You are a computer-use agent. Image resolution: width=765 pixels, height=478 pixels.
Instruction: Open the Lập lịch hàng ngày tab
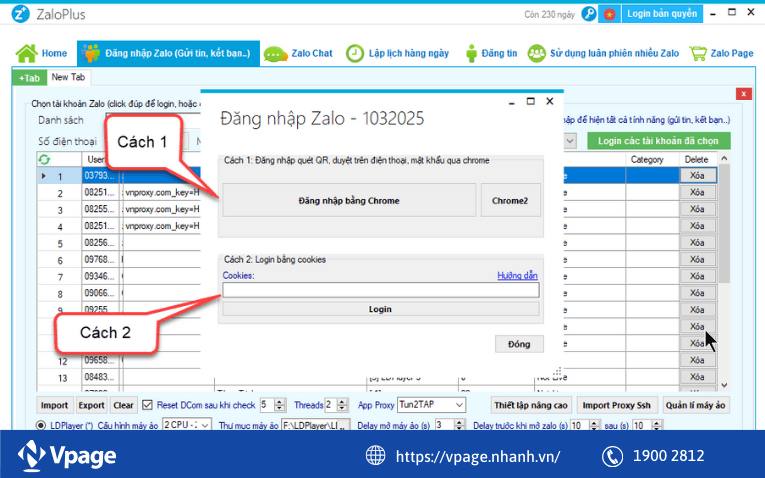pos(397,53)
